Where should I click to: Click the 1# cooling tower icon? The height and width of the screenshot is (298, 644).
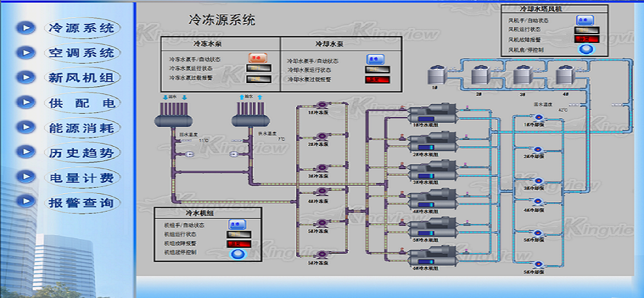434,75
